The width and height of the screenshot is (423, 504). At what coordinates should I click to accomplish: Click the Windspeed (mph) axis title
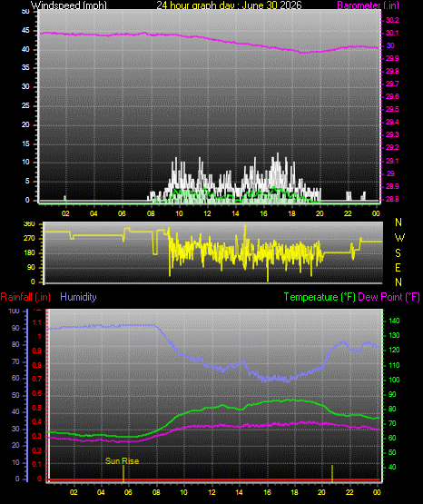point(69,5)
